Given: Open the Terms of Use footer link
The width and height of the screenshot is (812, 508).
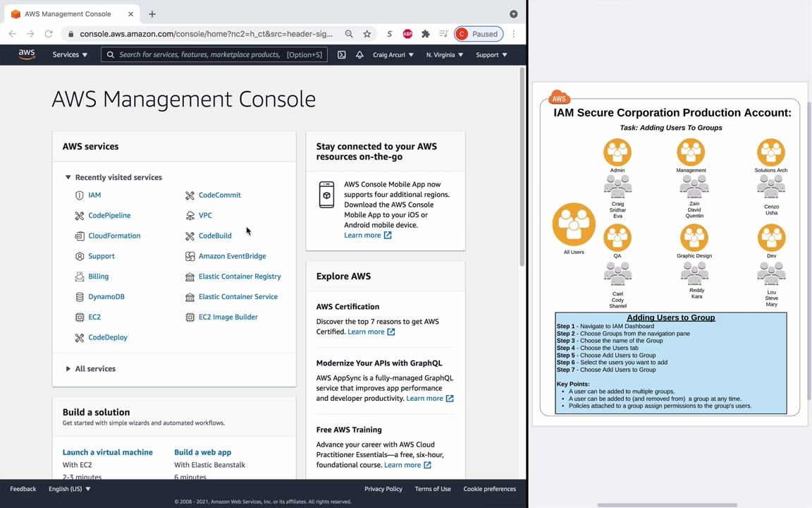Looking at the screenshot, I should point(433,489).
